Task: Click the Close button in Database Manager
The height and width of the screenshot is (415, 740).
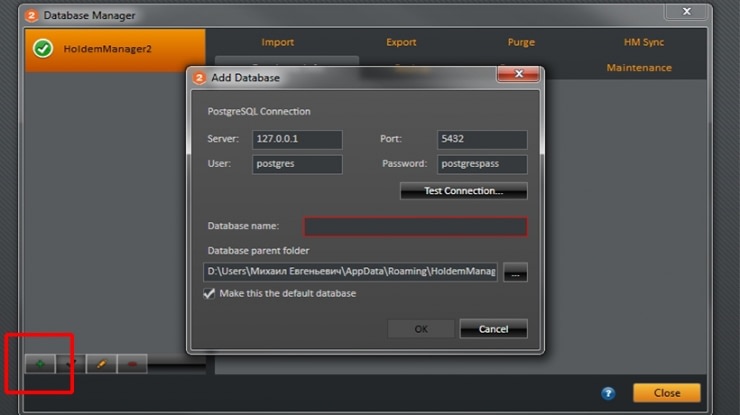Action: pyautogui.click(x=667, y=393)
